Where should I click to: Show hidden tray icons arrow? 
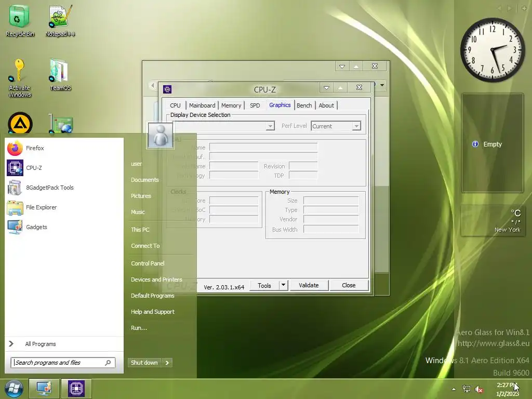click(x=454, y=389)
